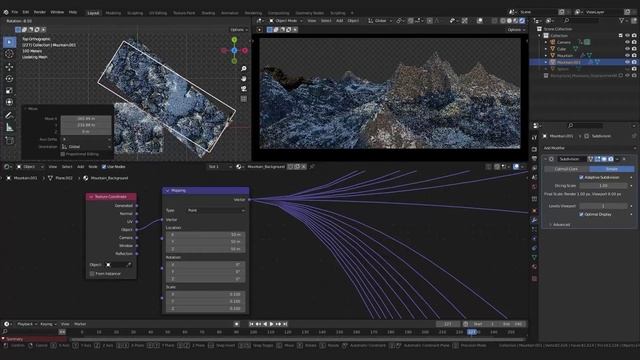The height and width of the screenshot is (360, 640).
Task: Open Options dropdown in left viewport
Action: tap(239, 30)
